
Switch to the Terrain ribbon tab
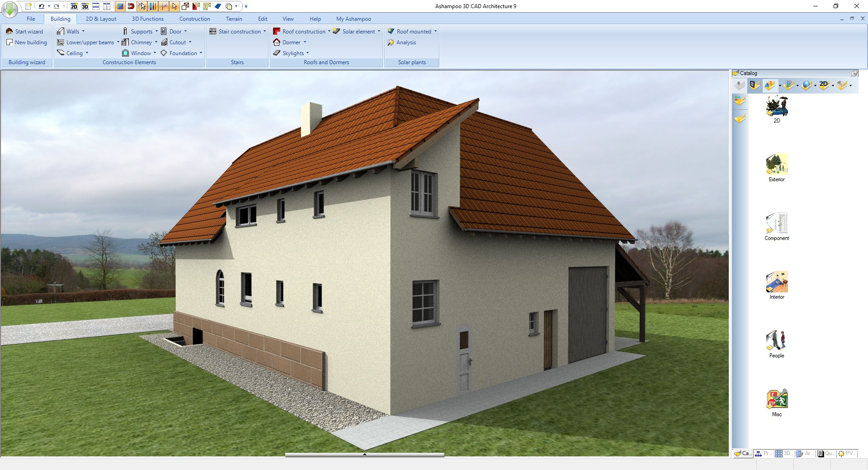(x=234, y=19)
